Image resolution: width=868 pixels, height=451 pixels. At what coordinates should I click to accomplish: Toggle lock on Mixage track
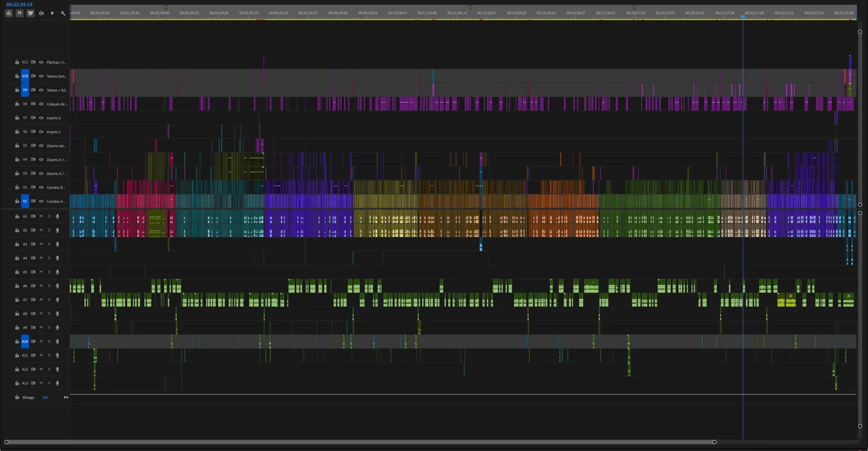17,397
